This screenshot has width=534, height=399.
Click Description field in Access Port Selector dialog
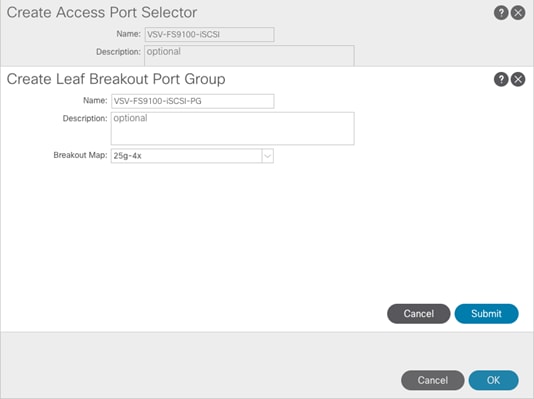pos(249,55)
